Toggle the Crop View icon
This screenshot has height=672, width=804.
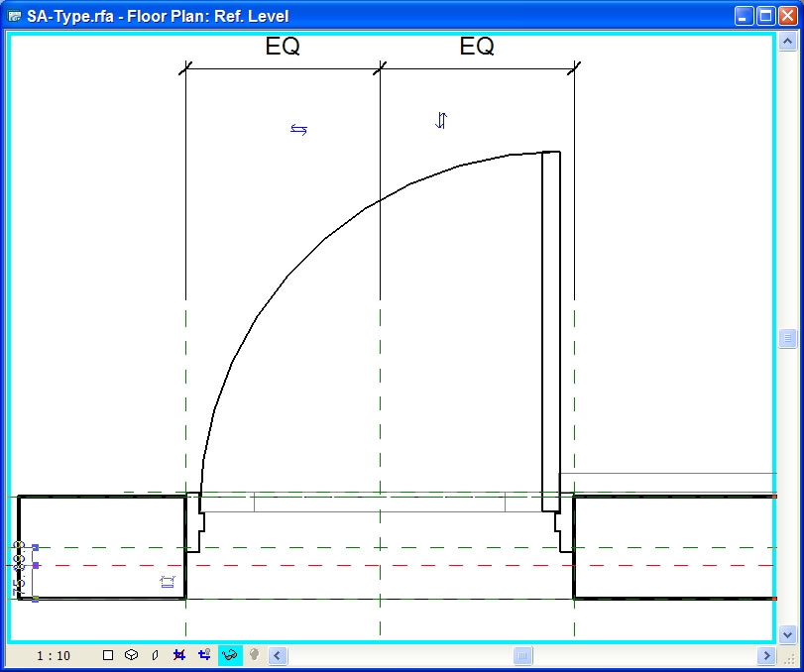pos(179,655)
